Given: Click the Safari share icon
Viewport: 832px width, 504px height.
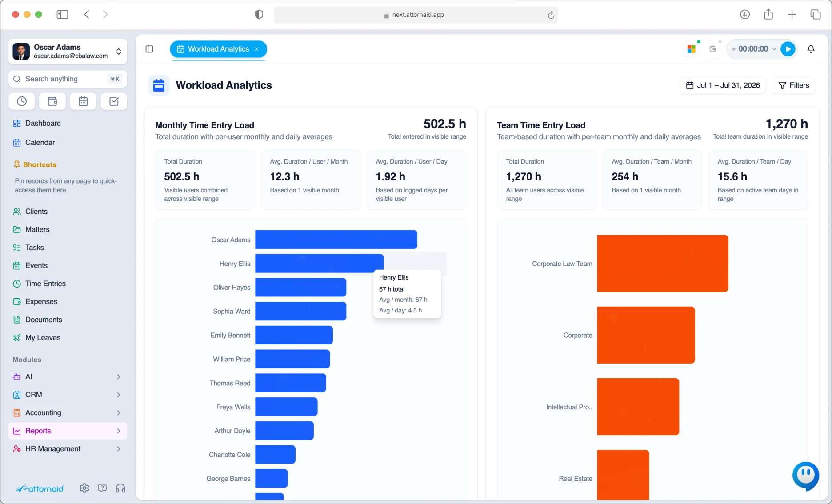Looking at the screenshot, I should (768, 14).
